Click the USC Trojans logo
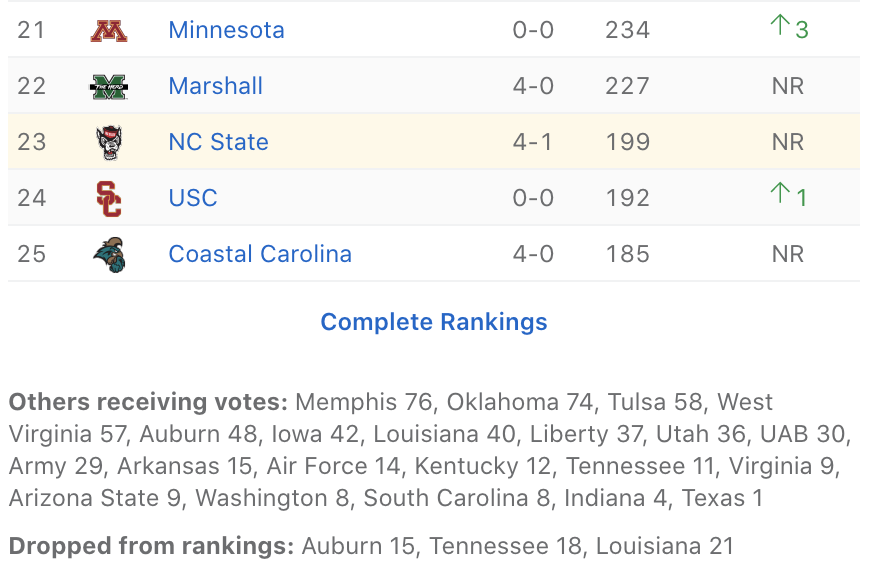 coord(108,199)
